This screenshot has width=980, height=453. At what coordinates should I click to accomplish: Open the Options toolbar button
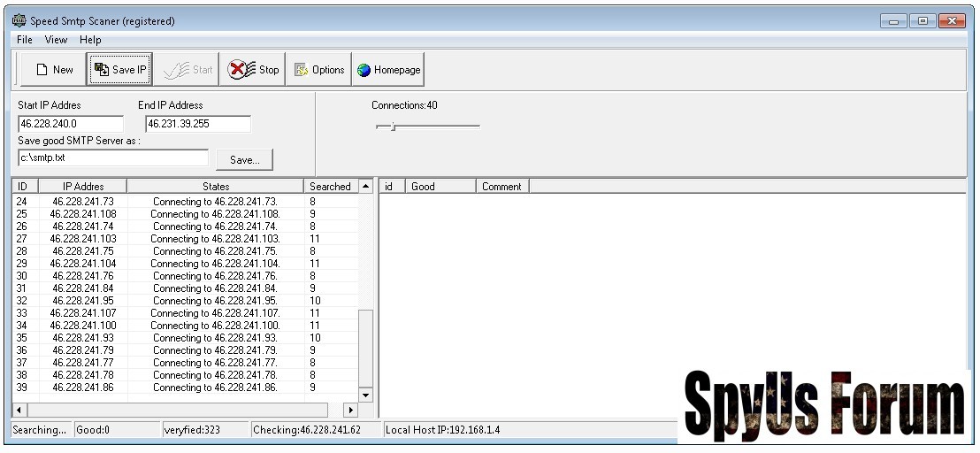pyautogui.click(x=318, y=70)
